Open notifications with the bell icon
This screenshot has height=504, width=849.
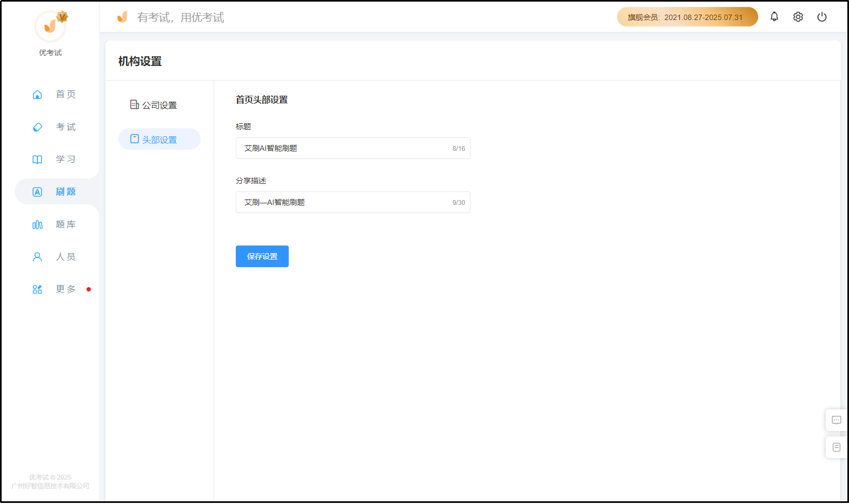coord(774,17)
